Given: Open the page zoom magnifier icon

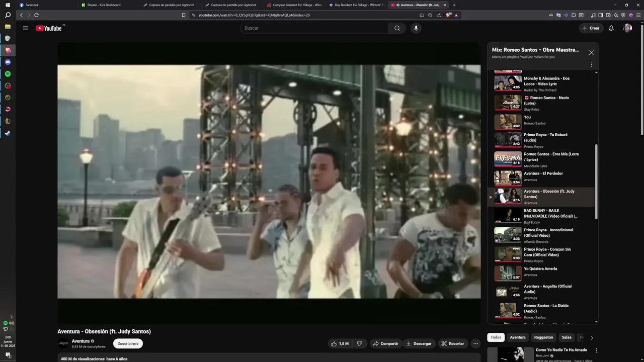Looking at the screenshot, I should 430,15.
